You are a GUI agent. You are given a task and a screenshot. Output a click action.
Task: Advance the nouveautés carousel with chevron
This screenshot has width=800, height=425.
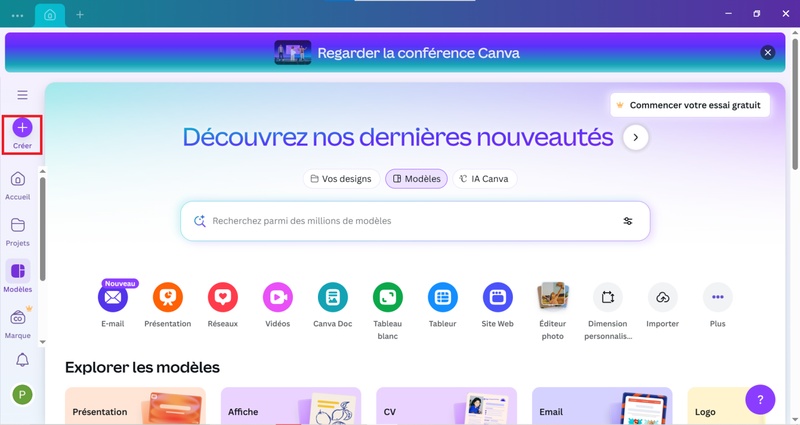(x=636, y=137)
